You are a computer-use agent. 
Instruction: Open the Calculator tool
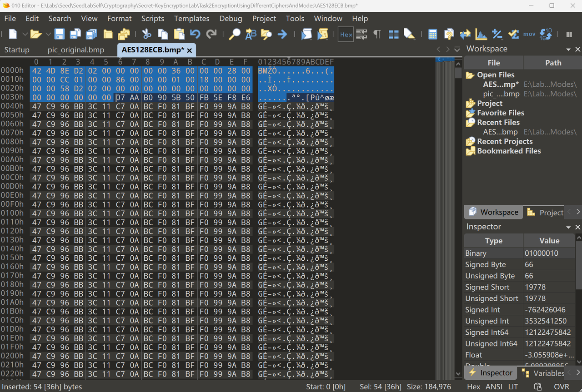click(x=433, y=34)
